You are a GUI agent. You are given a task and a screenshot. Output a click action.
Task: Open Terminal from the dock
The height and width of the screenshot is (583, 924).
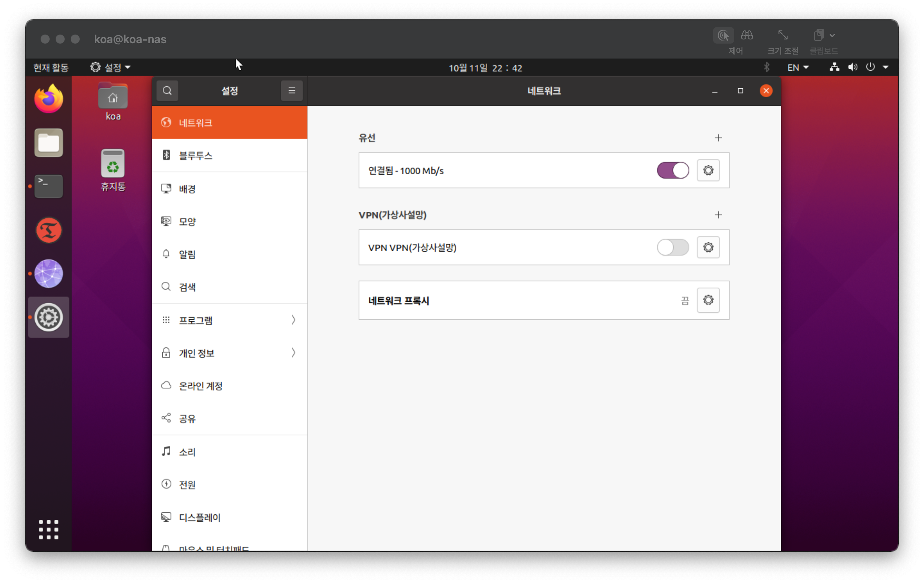coord(49,186)
